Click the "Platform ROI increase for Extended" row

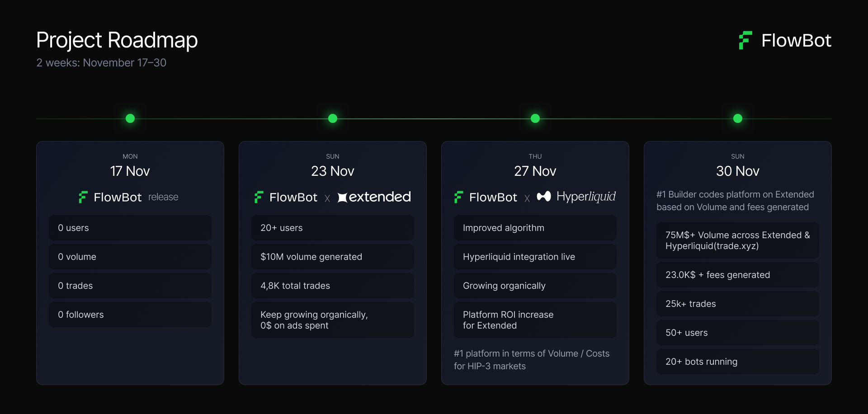click(x=535, y=320)
